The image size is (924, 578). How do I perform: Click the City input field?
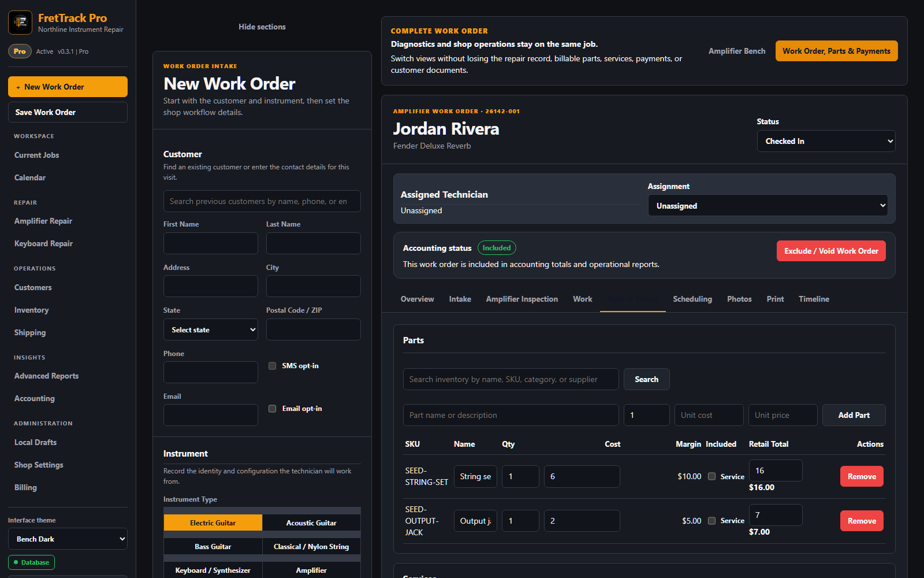click(x=314, y=286)
